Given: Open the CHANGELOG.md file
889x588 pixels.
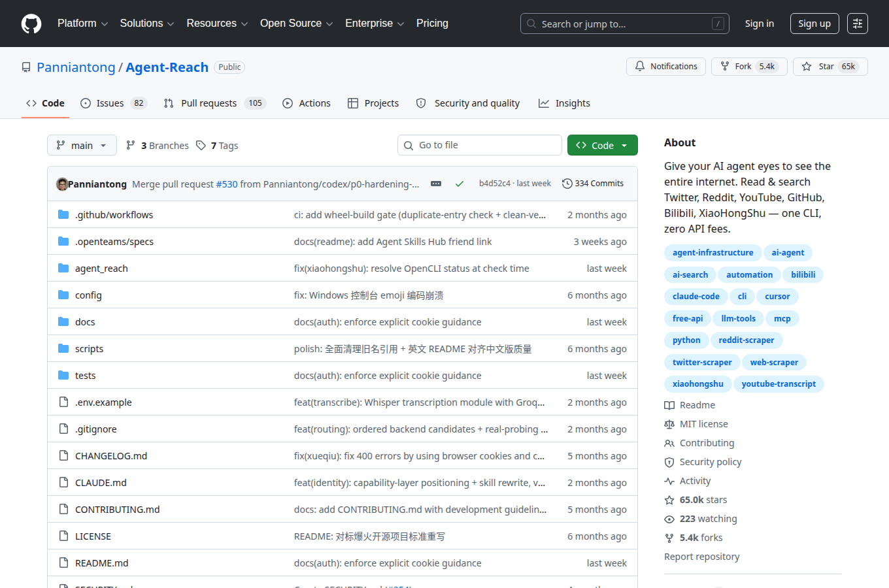Looking at the screenshot, I should tap(111, 456).
